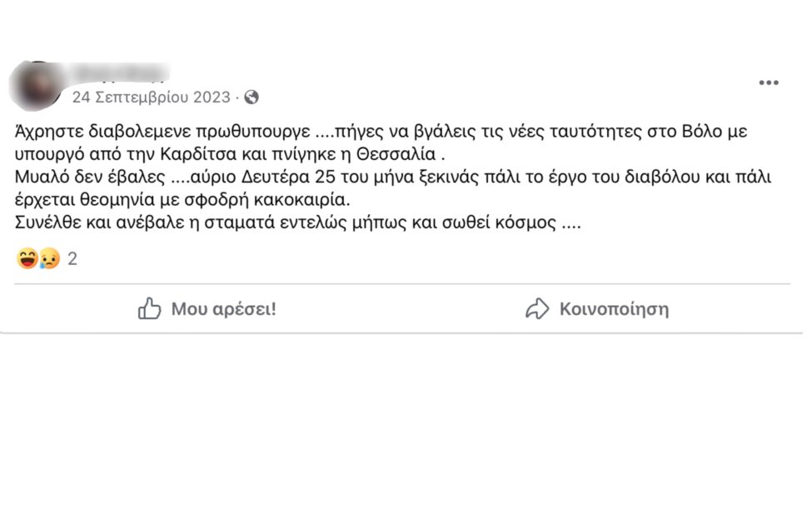812x525 pixels.
Task: Click the line starting υπουργό από την Καρδίτσα
Action: coord(229,154)
